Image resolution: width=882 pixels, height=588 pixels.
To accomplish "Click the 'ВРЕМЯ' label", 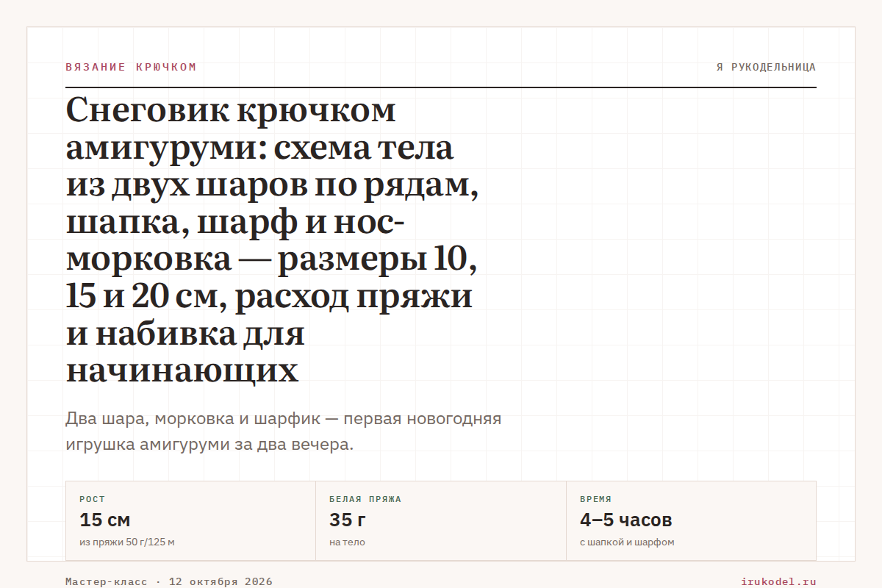I will 595,499.
